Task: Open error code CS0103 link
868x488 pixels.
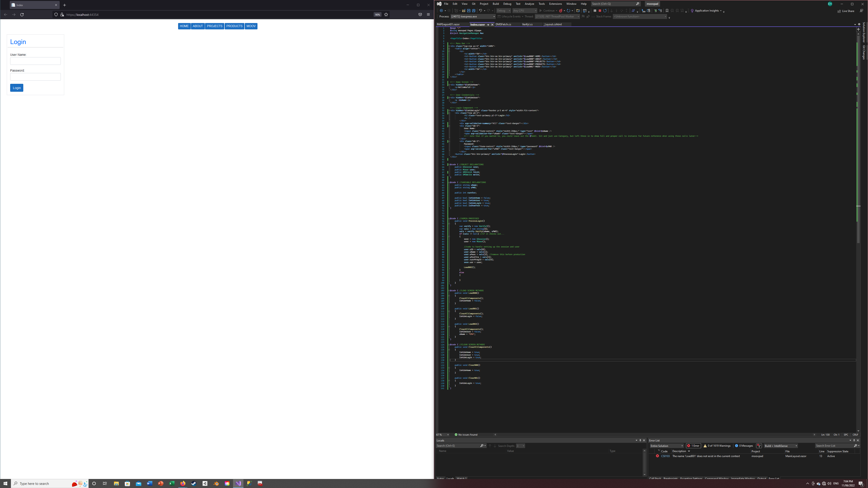Action: coord(665,456)
